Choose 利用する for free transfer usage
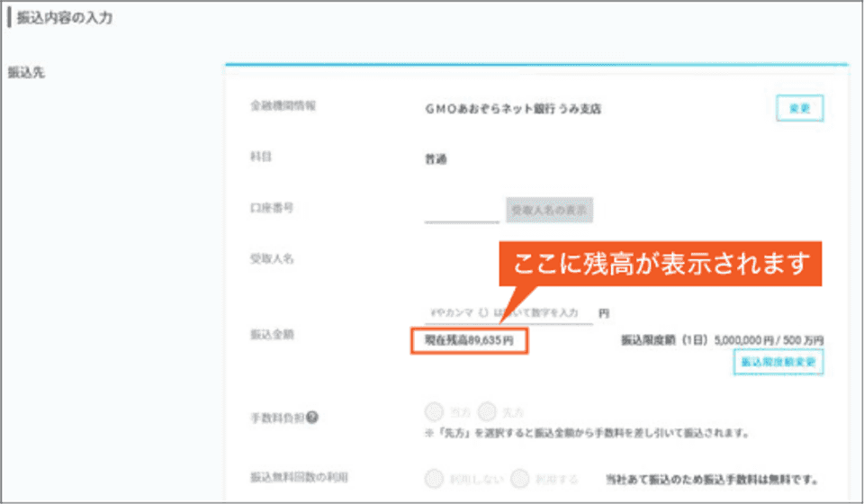 pos(520,478)
